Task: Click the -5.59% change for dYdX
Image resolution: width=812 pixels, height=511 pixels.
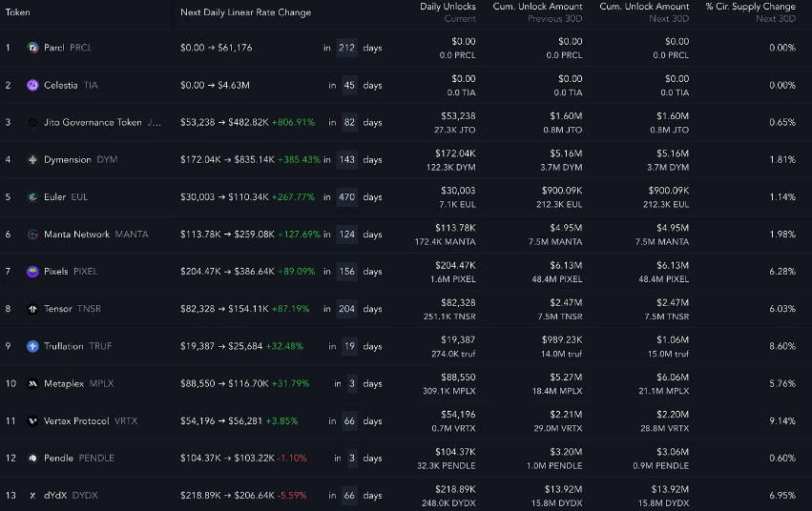Action: 292,496
